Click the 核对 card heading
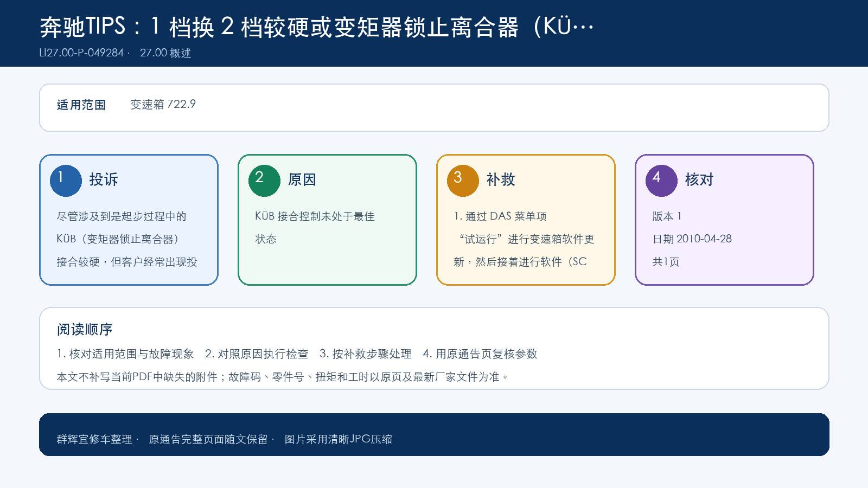The width and height of the screenshot is (868, 488). click(x=699, y=179)
